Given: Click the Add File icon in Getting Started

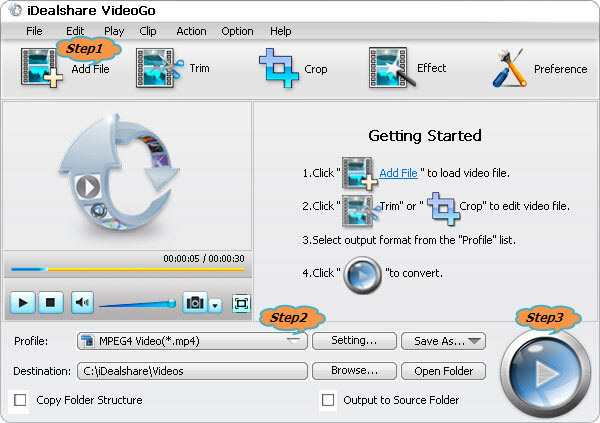Looking at the screenshot, I should [359, 173].
